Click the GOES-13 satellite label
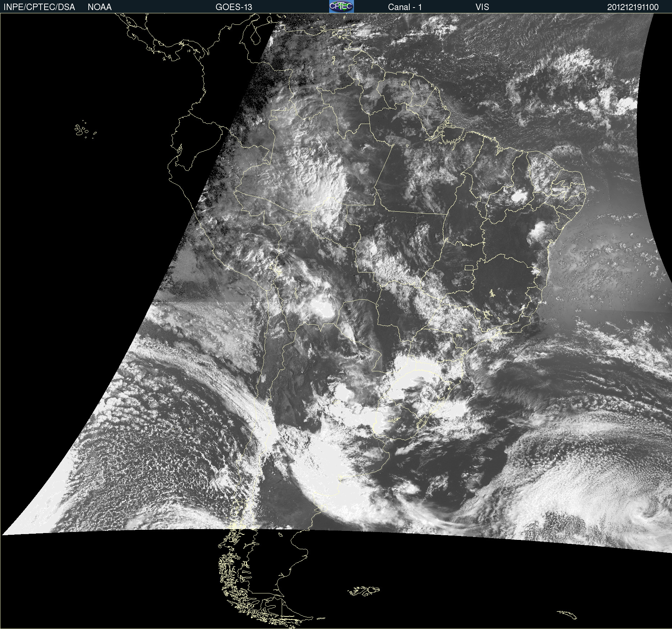The image size is (672, 629). 234,7
